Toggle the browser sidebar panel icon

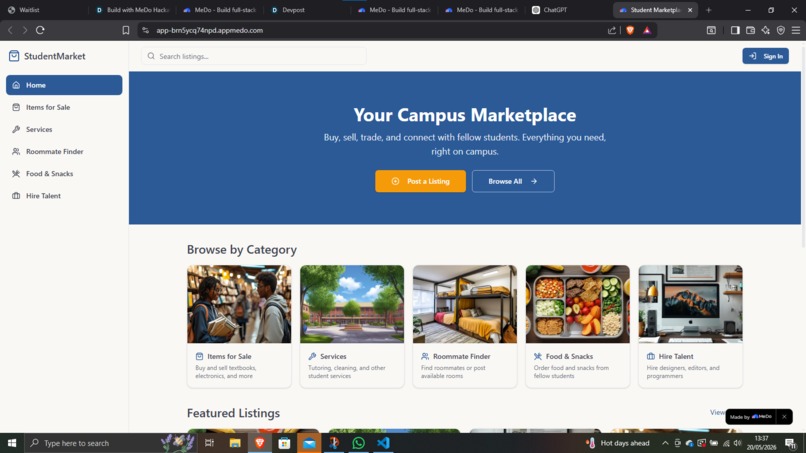click(x=735, y=30)
